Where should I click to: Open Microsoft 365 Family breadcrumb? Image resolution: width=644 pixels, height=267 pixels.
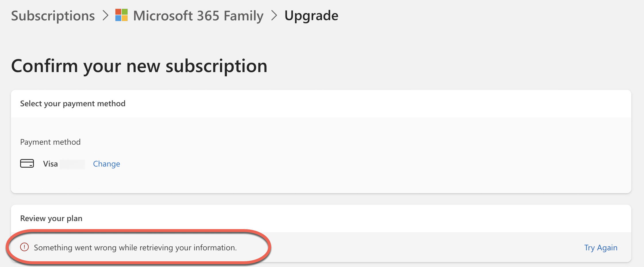[x=198, y=16]
